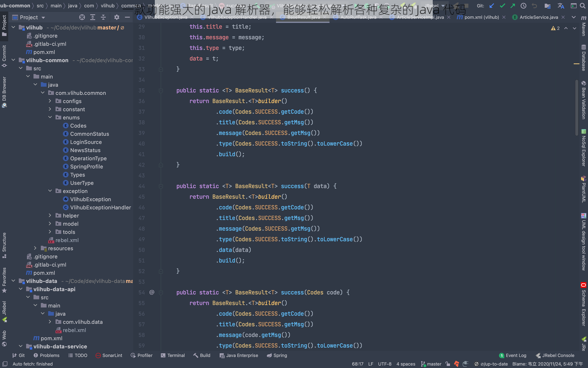The image size is (588, 368).
Task: Open the Translate icon in top toolbar
Action: coord(561,6)
